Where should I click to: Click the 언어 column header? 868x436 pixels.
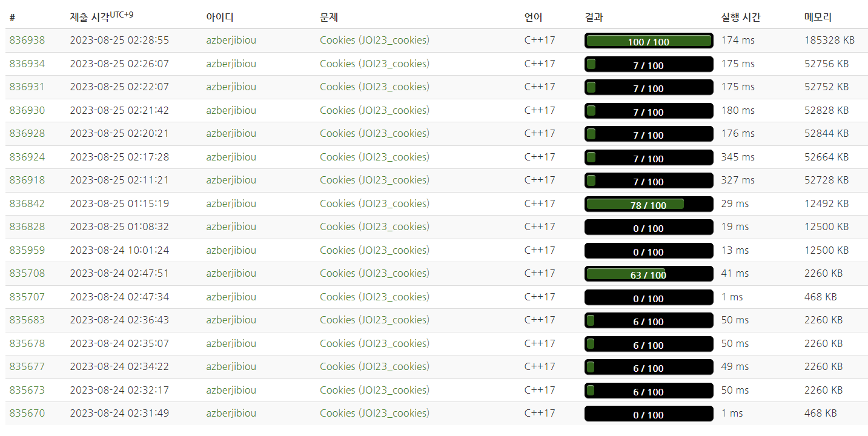click(534, 18)
